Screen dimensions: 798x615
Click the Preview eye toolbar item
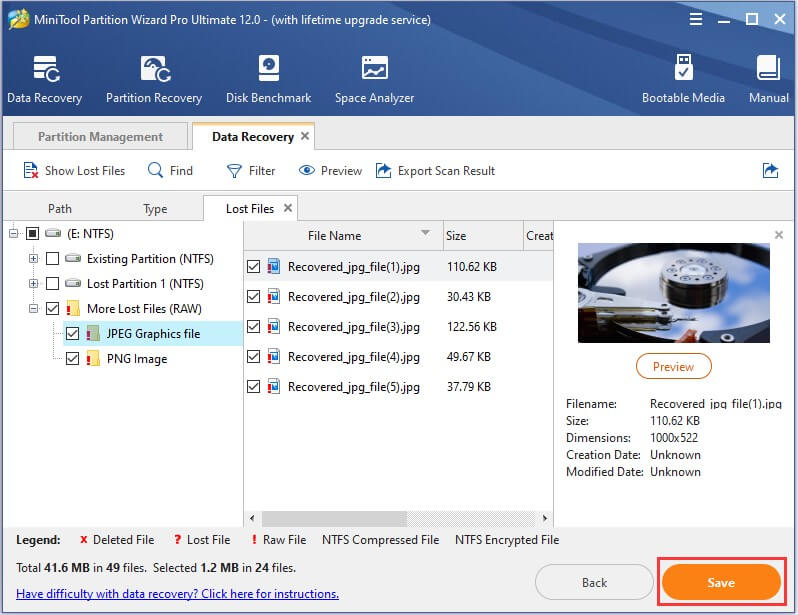click(x=330, y=171)
